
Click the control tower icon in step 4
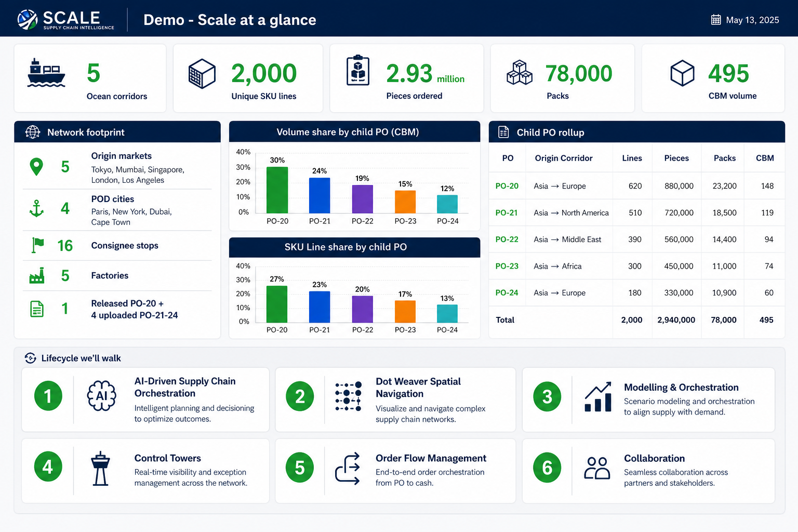tap(100, 468)
